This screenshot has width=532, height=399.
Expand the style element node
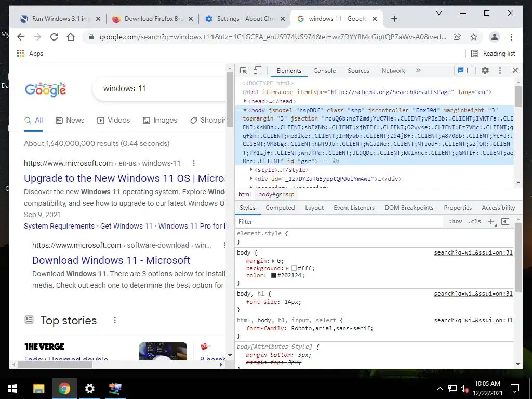(x=251, y=170)
